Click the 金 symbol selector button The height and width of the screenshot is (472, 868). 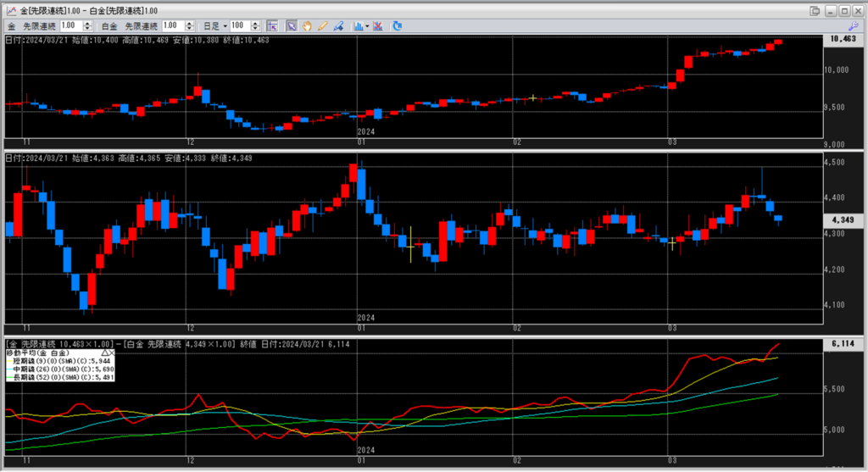(x=12, y=26)
